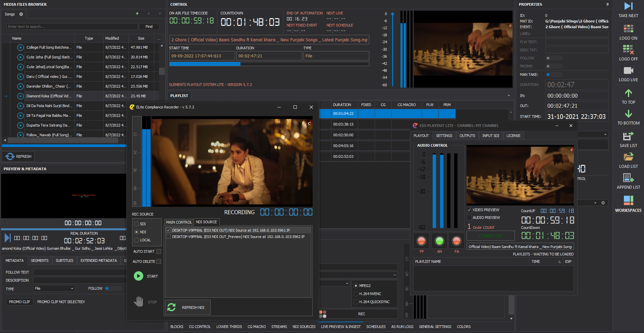Switch to SUBTITLES metadata tab
Viewport: 644px width, 333px height.
click(x=64, y=260)
